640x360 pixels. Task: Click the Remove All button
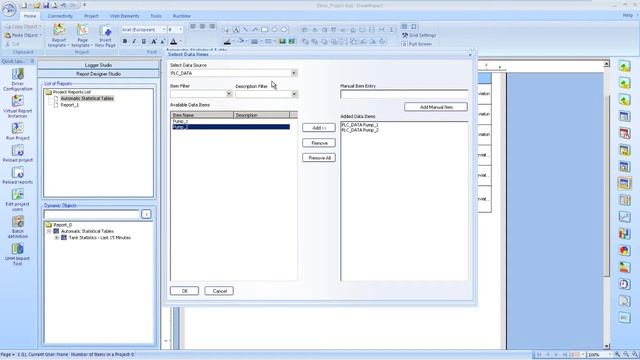[319, 158]
